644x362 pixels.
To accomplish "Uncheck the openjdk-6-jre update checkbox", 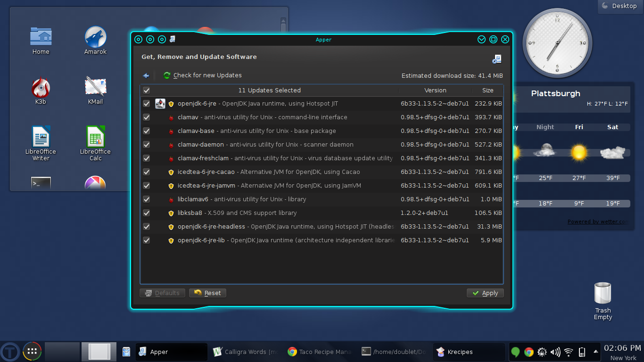I will (147, 104).
